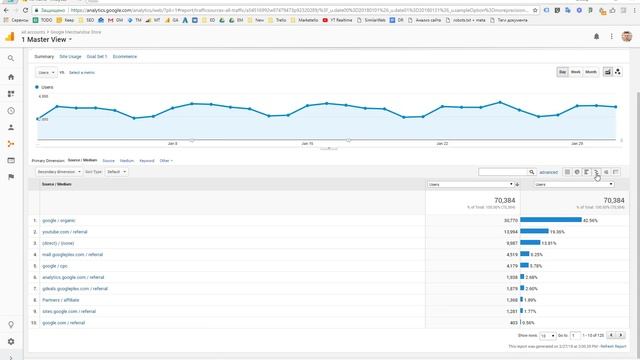Switch table to Data view icon
This screenshot has height=360, width=640.
567,172
